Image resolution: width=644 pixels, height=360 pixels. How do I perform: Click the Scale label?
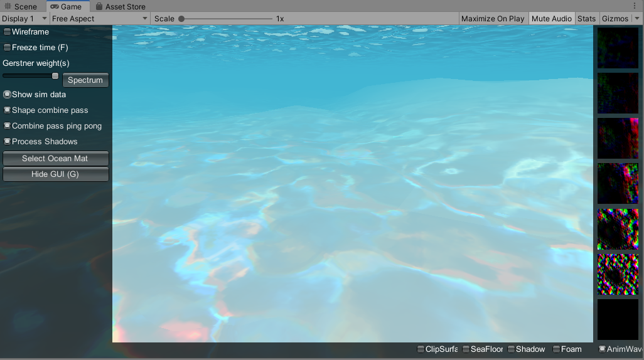(x=164, y=19)
